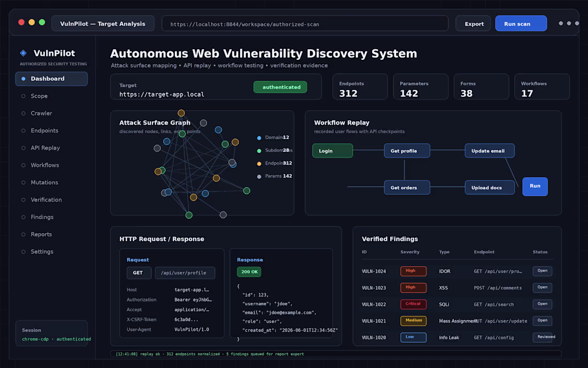Select the Update email workflow node

489,151
